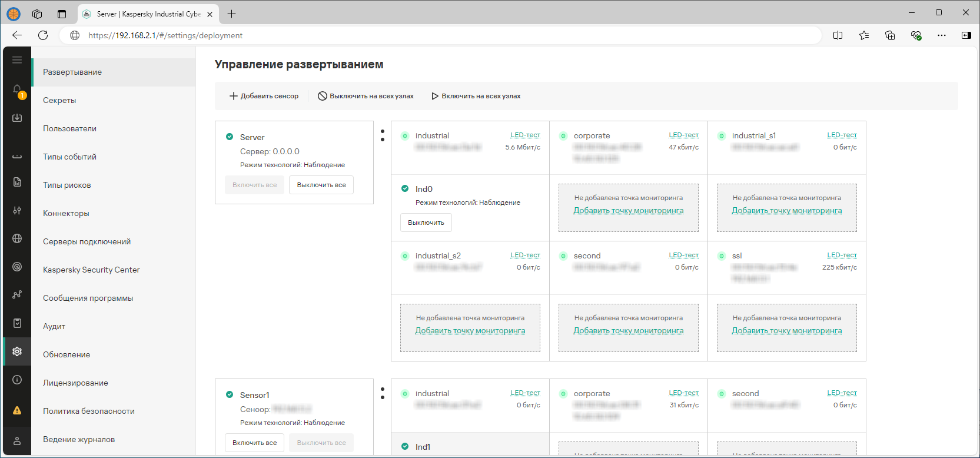
Task: Click the user profile icon in sidebar
Action: click(x=17, y=440)
